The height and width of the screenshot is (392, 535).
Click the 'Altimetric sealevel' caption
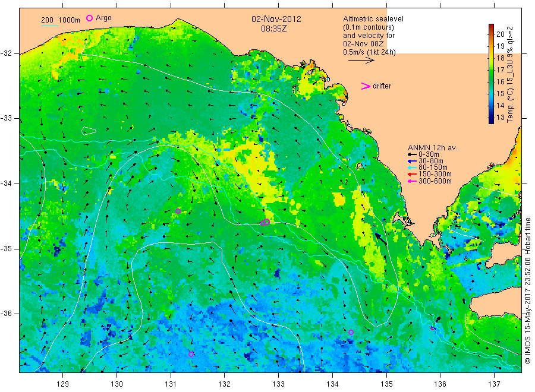click(373, 19)
